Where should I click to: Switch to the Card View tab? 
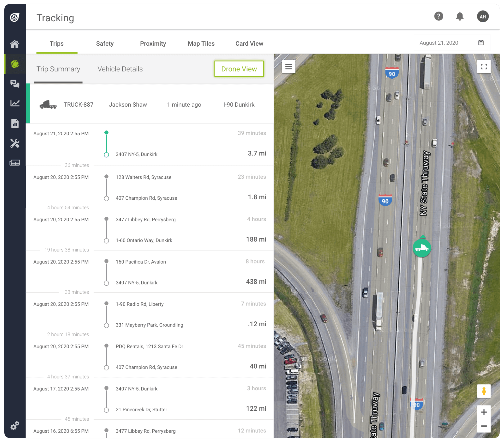click(x=249, y=44)
